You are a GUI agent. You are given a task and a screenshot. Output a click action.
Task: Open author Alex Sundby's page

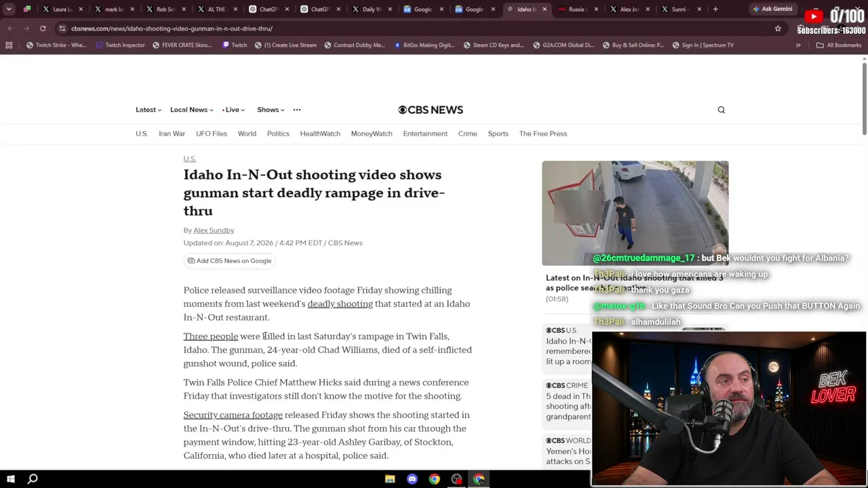pos(214,230)
